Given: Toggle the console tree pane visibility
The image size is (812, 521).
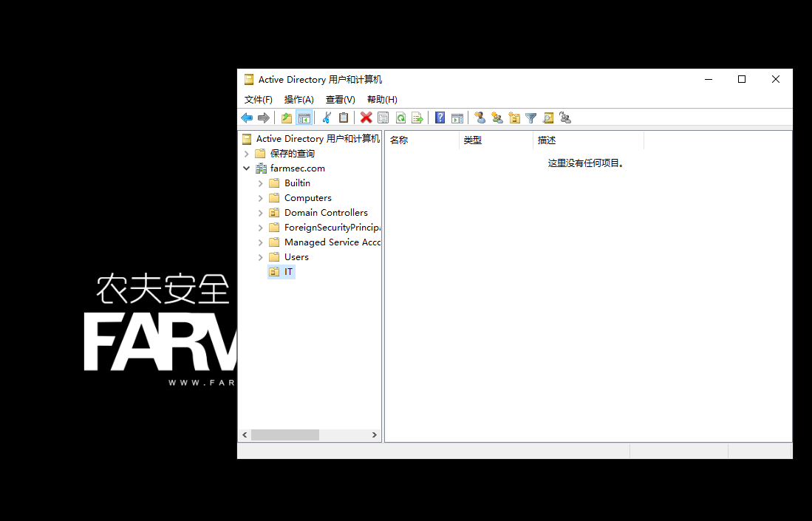Looking at the screenshot, I should 304,118.
